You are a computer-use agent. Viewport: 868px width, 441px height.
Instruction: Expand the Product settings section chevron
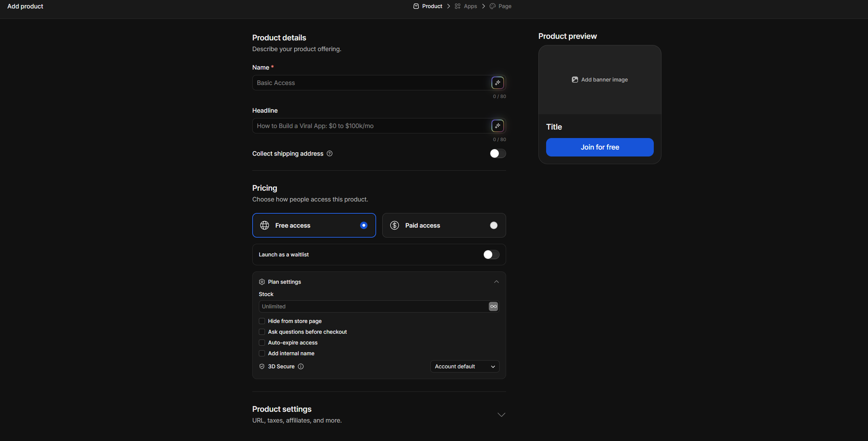click(x=501, y=414)
